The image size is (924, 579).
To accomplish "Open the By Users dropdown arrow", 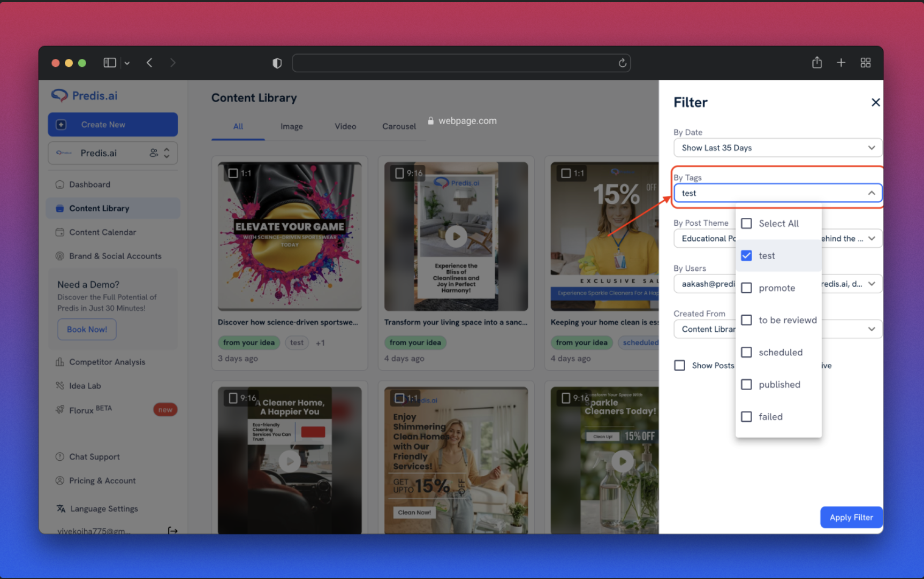I will (x=872, y=284).
